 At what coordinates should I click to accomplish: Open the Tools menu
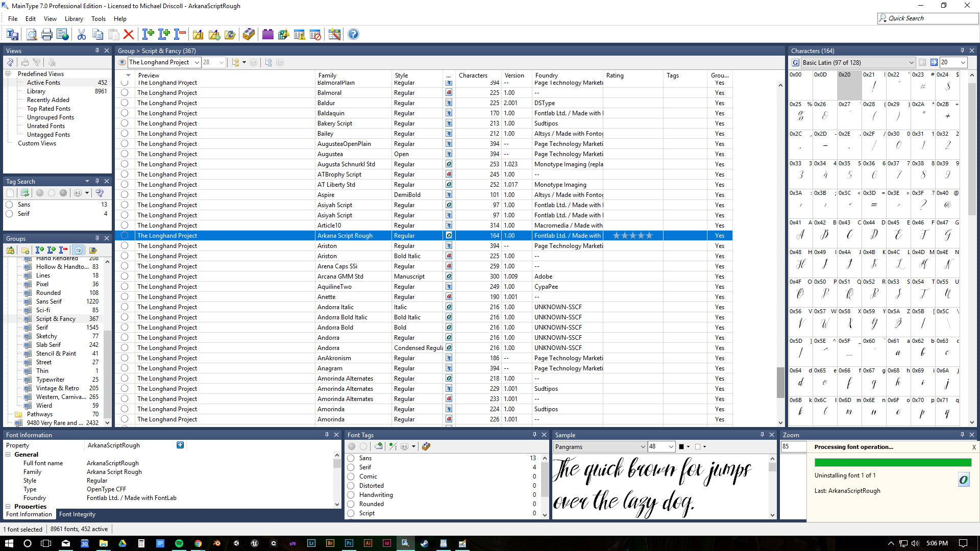(99, 19)
